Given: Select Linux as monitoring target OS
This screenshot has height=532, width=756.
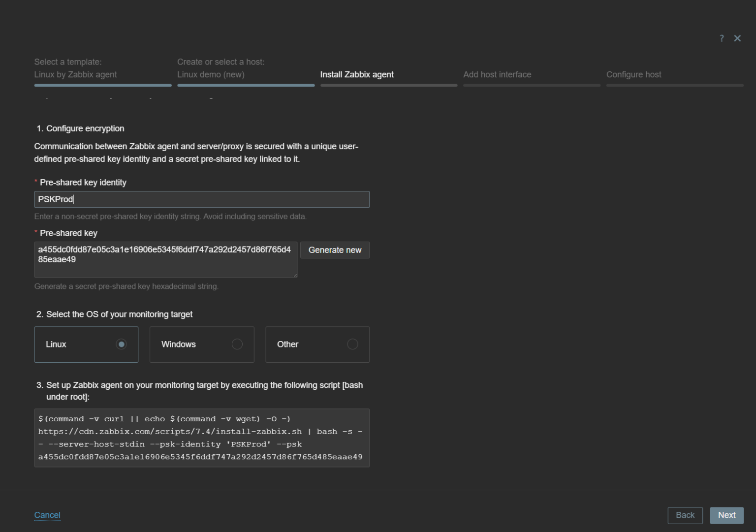Looking at the screenshot, I should click(x=86, y=344).
